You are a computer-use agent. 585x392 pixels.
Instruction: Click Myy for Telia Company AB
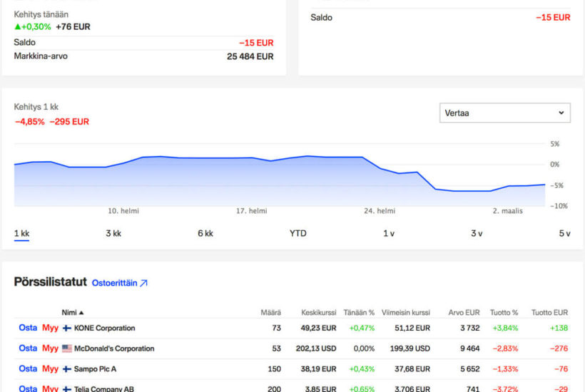[x=50, y=388]
